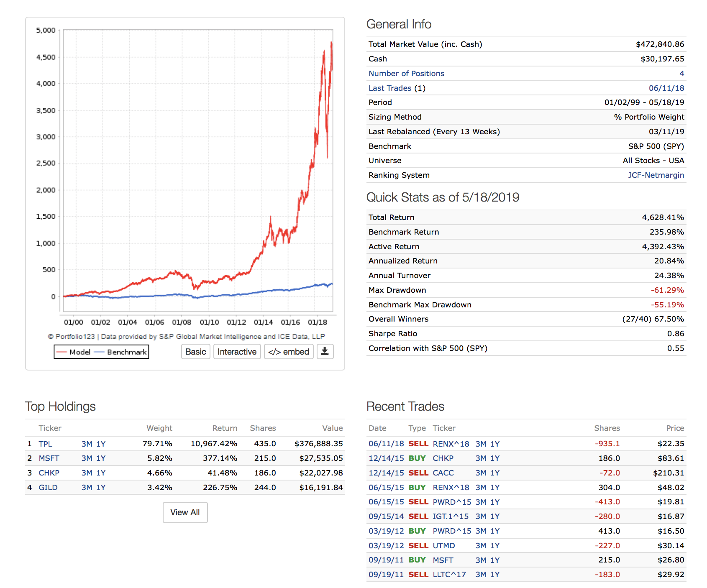Show 3M chart for GILD holding

87,488
